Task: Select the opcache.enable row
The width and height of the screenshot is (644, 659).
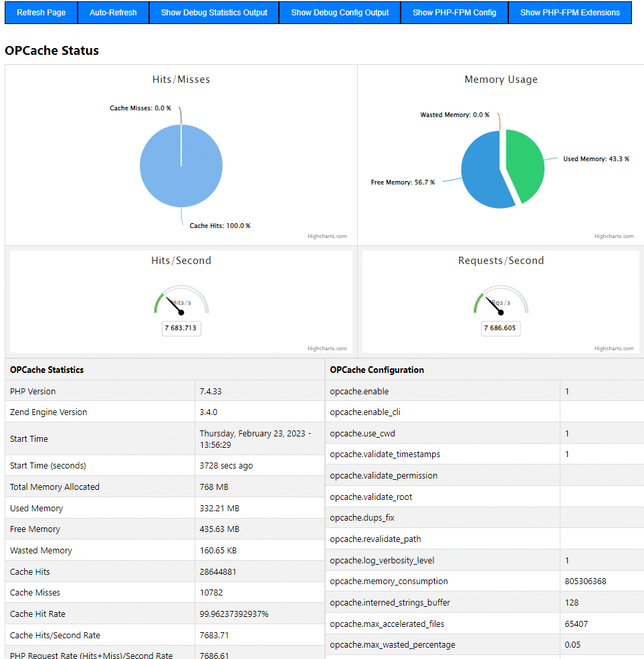Action: (401, 391)
